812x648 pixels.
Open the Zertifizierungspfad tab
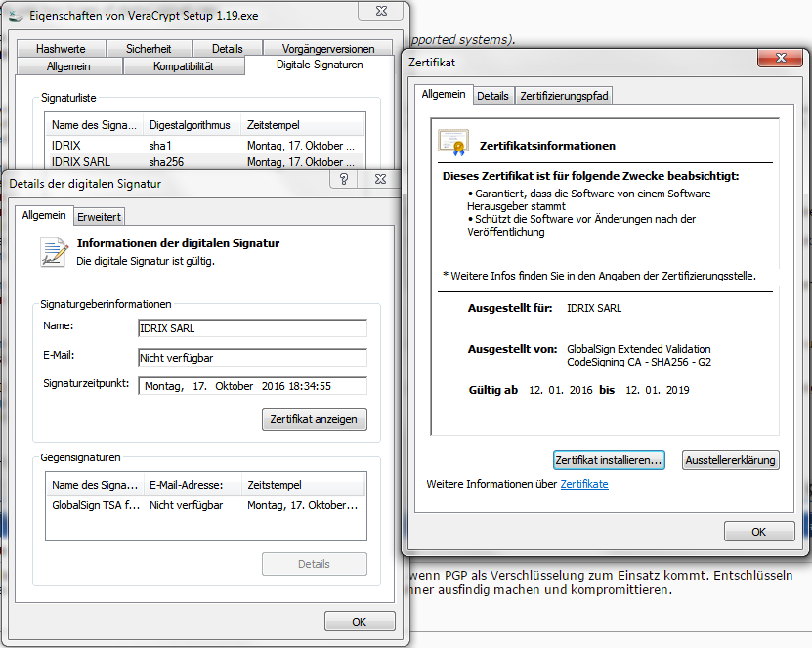point(564,96)
